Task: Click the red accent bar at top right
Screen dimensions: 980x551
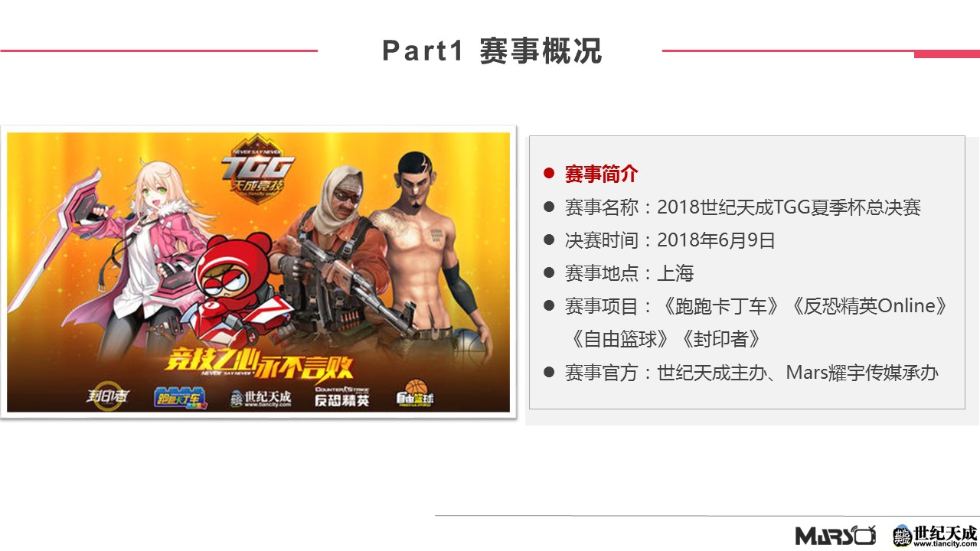Action: pyautogui.click(x=947, y=54)
